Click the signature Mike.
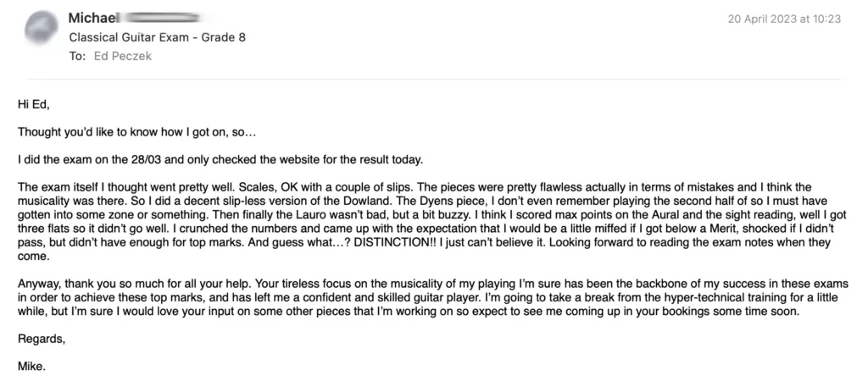Image resolution: width=868 pixels, height=387 pixels. coord(31,367)
